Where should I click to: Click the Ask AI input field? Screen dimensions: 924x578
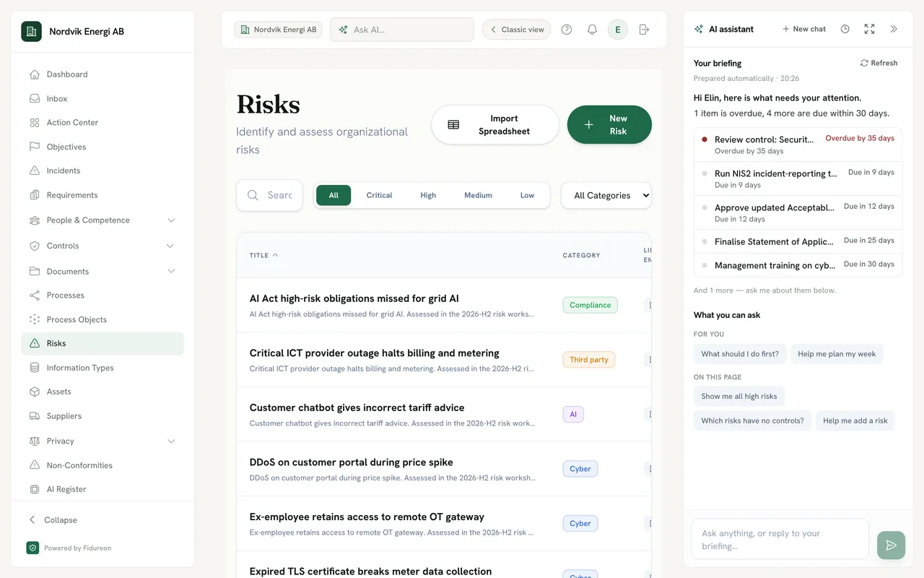coord(402,30)
